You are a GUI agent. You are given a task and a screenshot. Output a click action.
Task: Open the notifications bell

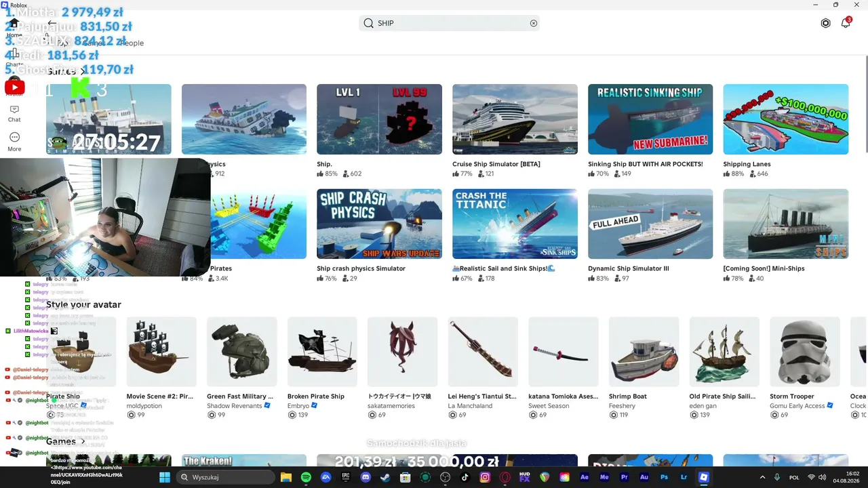point(846,23)
